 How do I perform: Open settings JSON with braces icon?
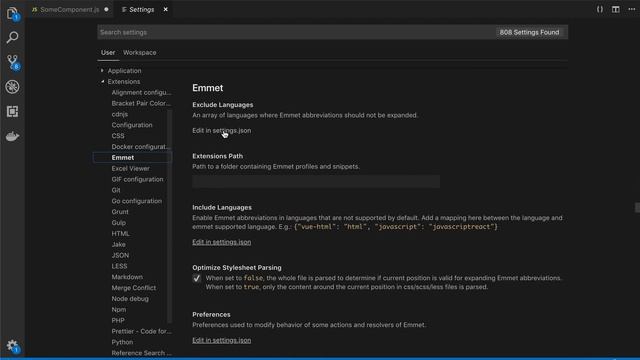600,9
